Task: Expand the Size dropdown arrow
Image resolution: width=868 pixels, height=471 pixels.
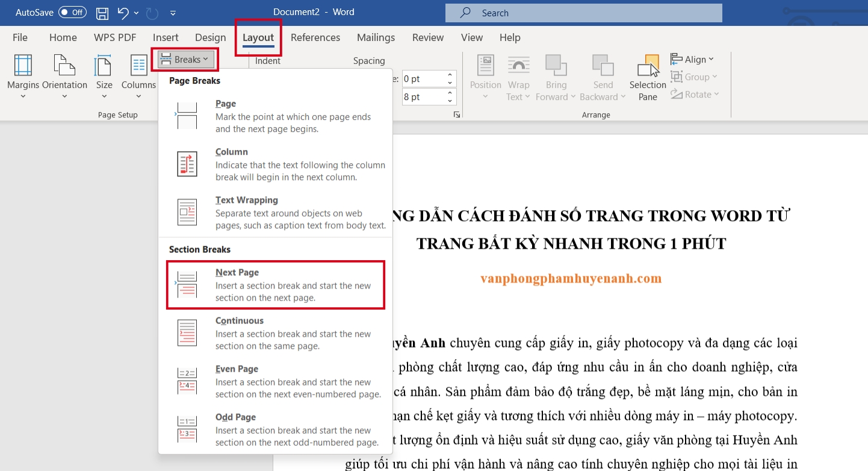Action: pyautogui.click(x=104, y=96)
